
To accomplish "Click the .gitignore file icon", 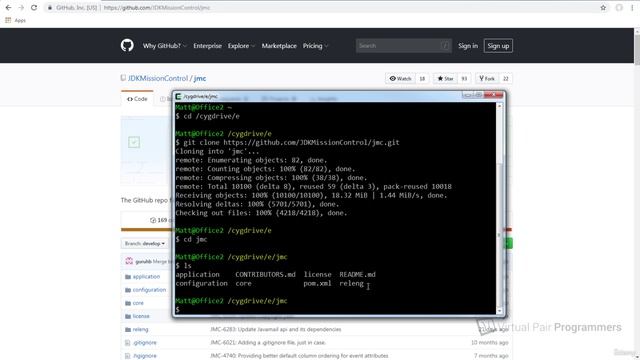I will click(x=127, y=342).
